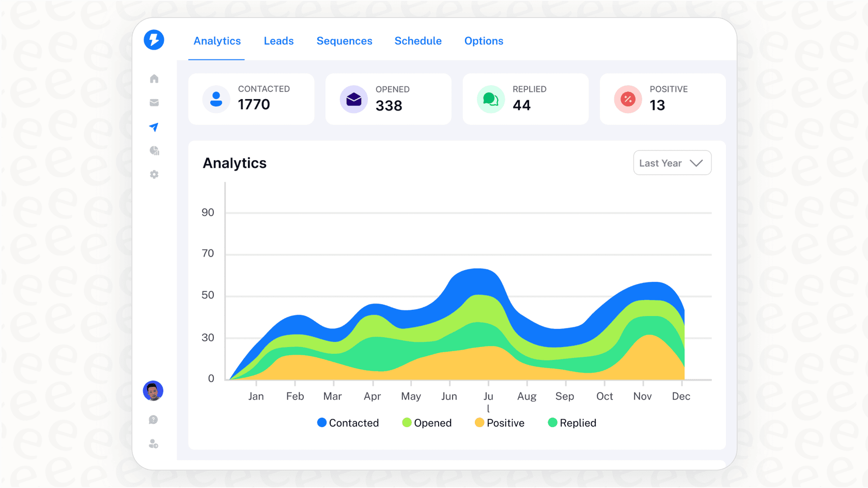Viewport: 868px width, 488px height.
Task: Toggle the Replied series in the legend
Action: tap(571, 422)
